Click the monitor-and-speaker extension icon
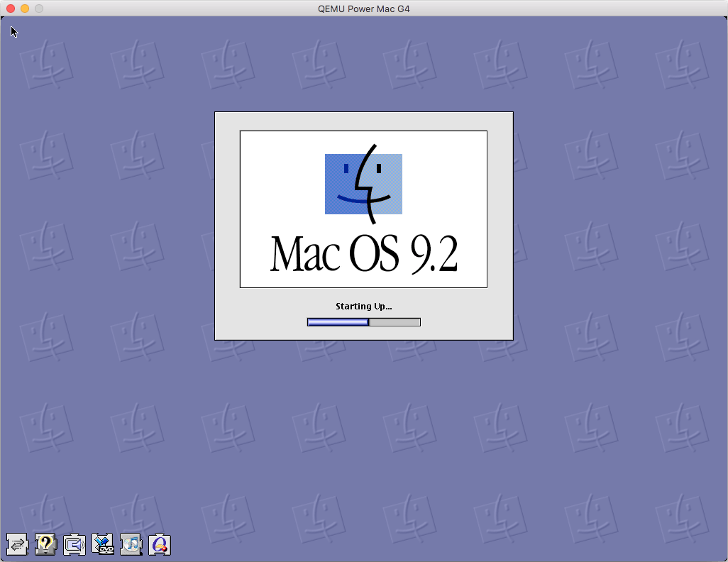The image size is (728, 562). pos(75,544)
